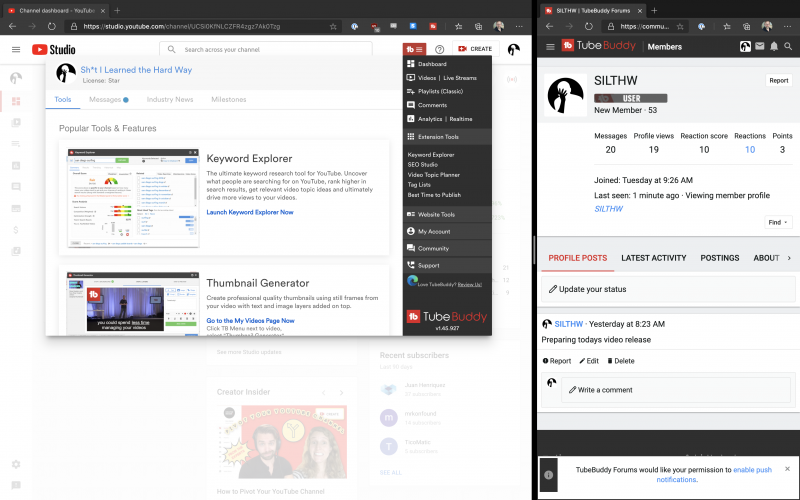This screenshot has height=500, width=800.
Task: Open the TubeBuddy extension menu icon
Action: point(415,49)
